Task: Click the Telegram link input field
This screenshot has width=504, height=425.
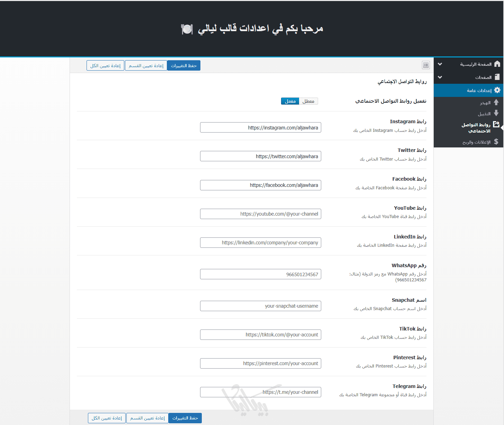Action: [x=260, y=392]
